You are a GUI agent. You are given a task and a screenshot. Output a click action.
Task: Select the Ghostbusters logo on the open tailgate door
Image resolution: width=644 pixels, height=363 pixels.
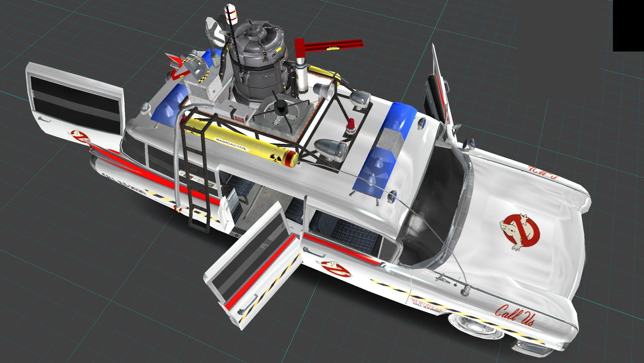coord(80,137)
